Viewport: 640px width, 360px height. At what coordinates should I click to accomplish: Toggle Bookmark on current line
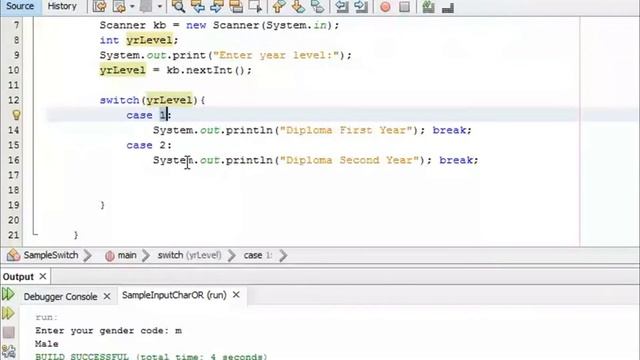pos(318,7)
